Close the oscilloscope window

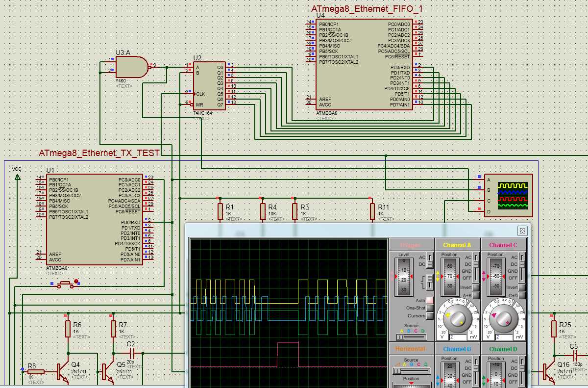(x=523, y=230)
